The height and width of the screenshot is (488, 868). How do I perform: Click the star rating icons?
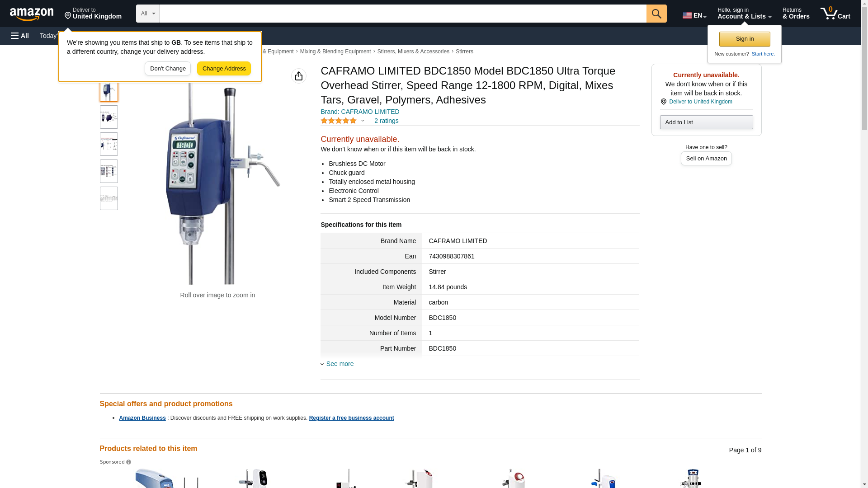[x=339, y=121]
